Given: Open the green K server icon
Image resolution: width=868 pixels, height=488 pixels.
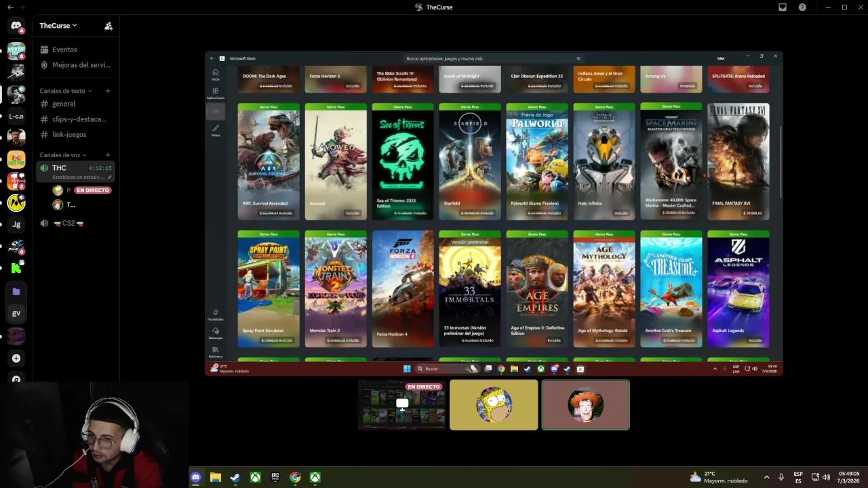Looking at the screenshot, I should click(16, 268).
